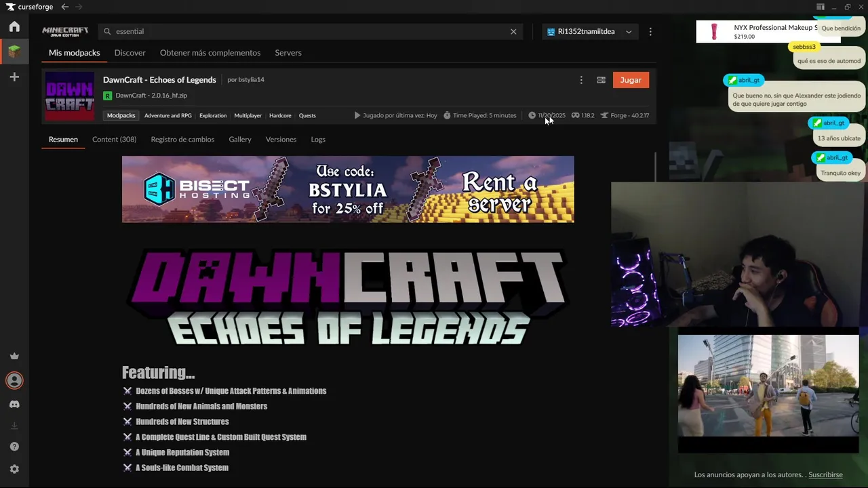
Task: Click Jugado por última vez: Hoy text
Action: [x=400, y=116]
